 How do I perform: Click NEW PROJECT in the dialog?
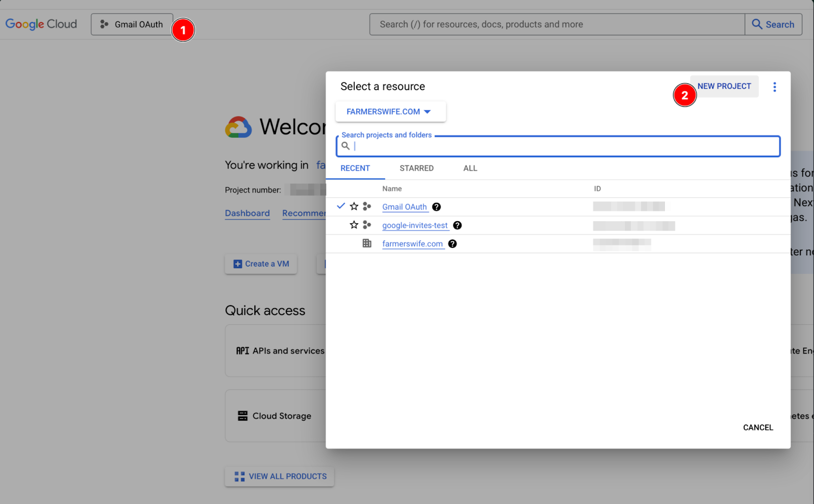tap(724, 86)
